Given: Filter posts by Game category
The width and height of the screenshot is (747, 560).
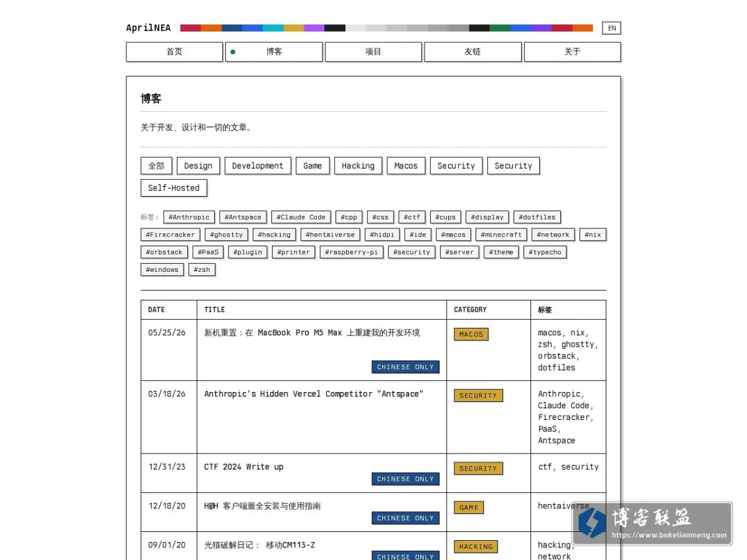Looking at the screenshot, I should [312, 166].
